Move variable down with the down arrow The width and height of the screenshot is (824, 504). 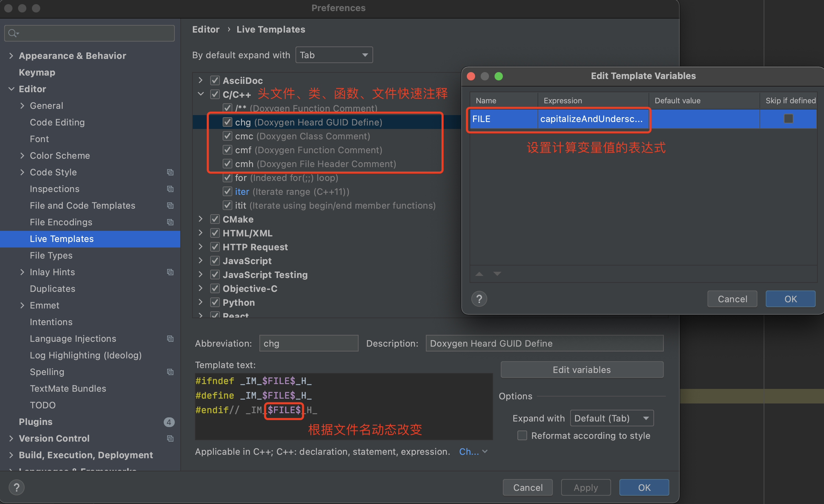pos(497,274)
